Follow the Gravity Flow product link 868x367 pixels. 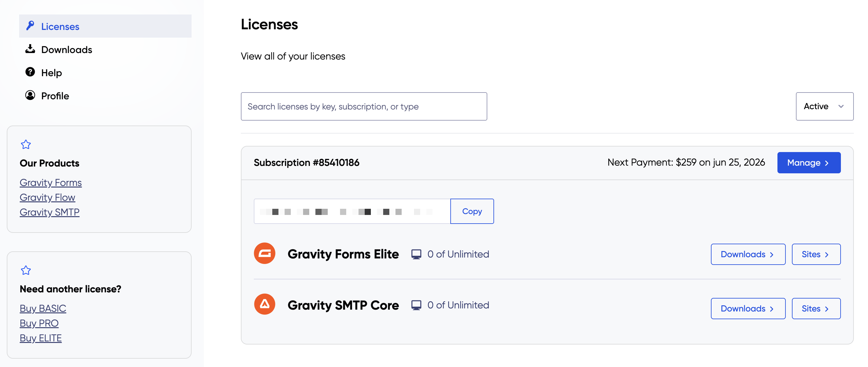47,197
